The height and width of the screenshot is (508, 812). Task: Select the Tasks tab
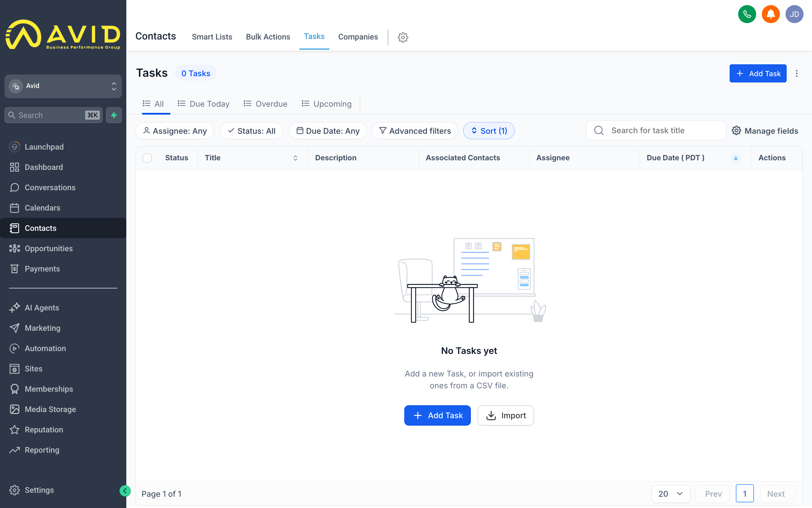click(x=314, y=36)
